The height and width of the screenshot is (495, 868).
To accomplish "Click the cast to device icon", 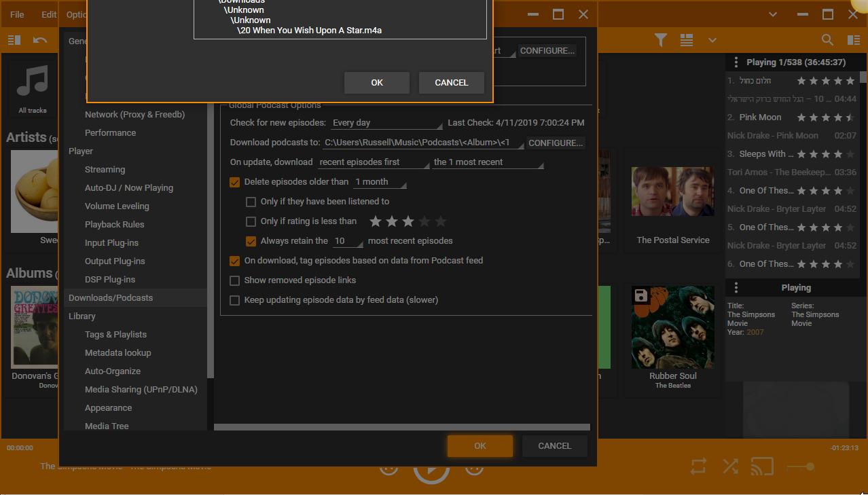I will click(762, 466).
